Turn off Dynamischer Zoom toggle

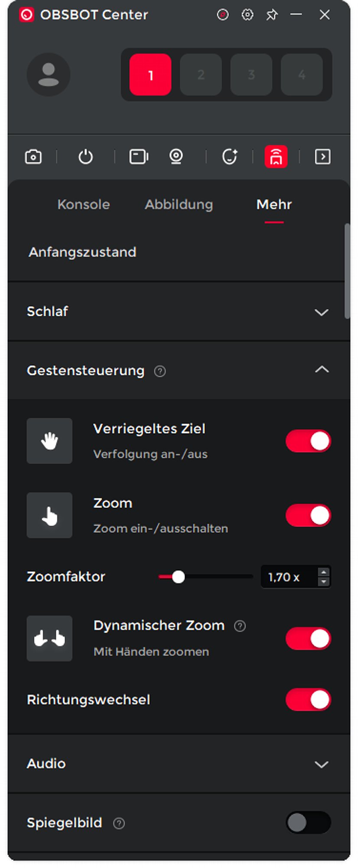pos(308,638)
